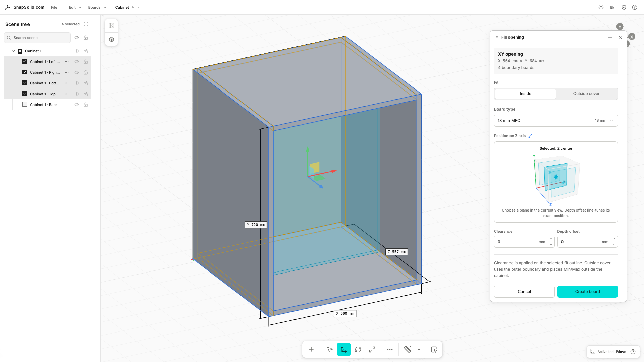Collapse the Cabinet 1 tree node
This screenshot has height=362, width=644.
13,51
